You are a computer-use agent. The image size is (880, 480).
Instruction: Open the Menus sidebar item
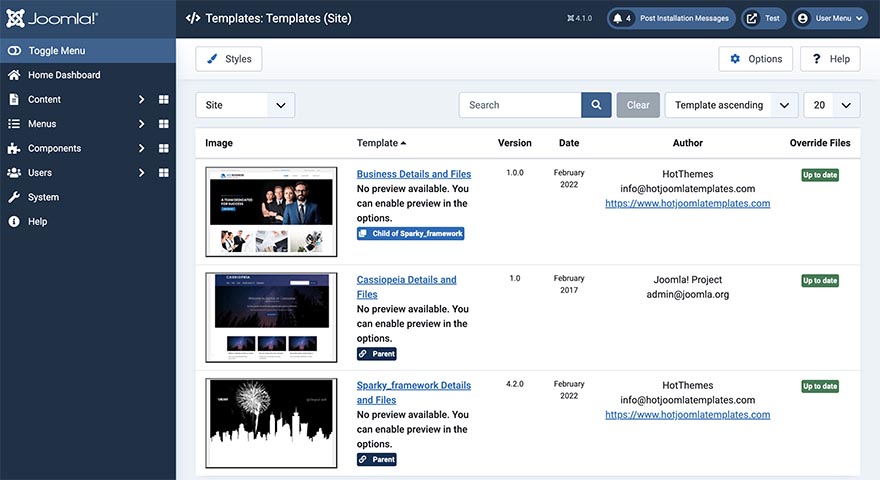(42, 124)
